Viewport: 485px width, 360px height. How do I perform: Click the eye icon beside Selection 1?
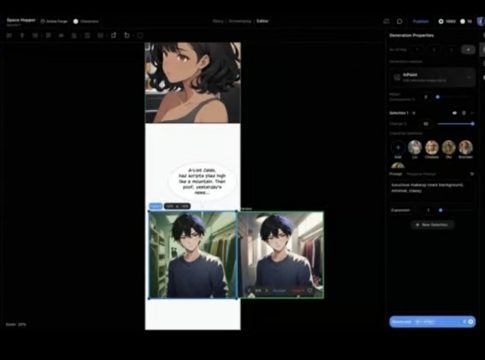(454, 113)
